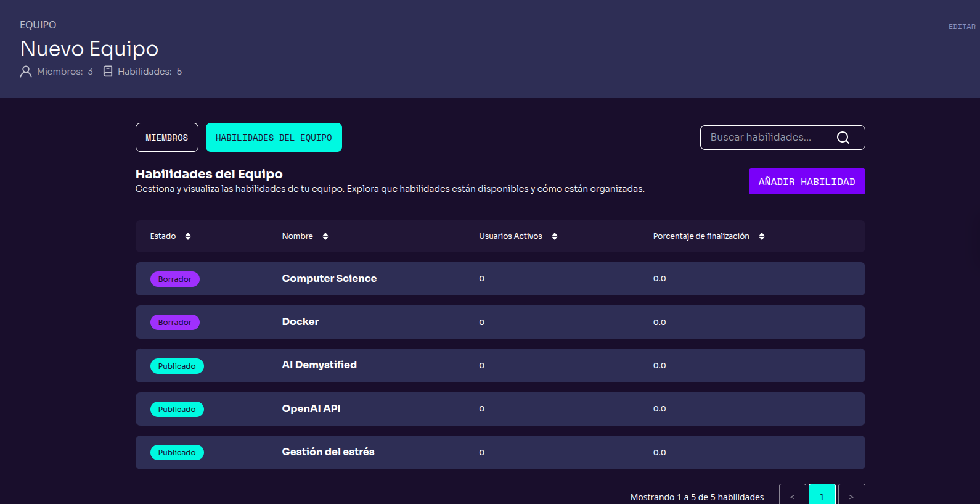Click Publicado badge on OpenAI API row

(x=177, y=410)
